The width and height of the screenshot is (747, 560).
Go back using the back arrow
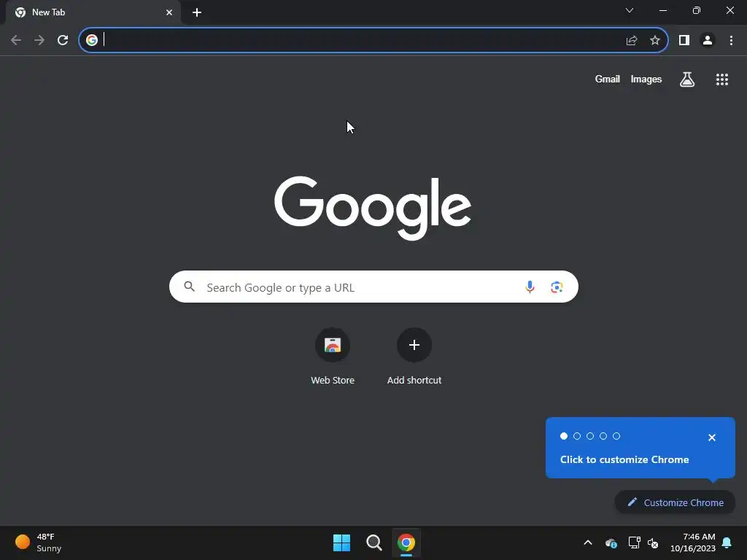click(x=16, y=40)
